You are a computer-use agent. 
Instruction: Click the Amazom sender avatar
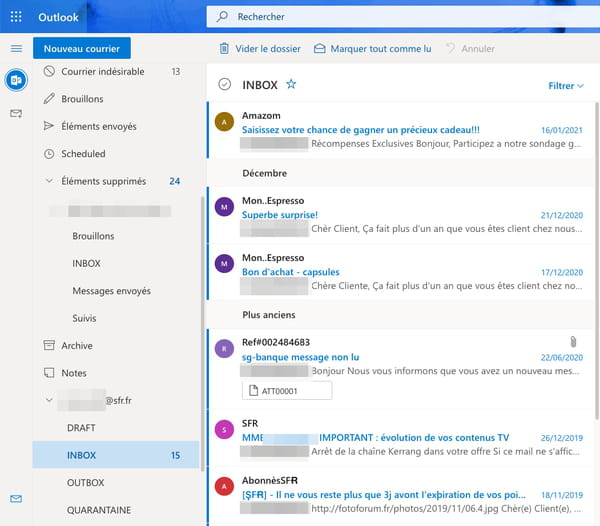coord(224,122)
